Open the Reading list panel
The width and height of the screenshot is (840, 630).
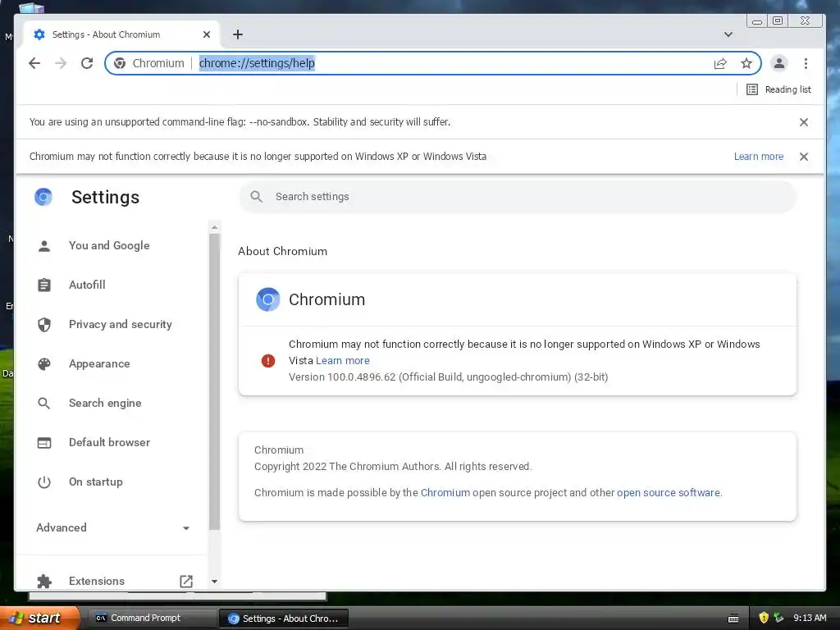pos(779,89)
